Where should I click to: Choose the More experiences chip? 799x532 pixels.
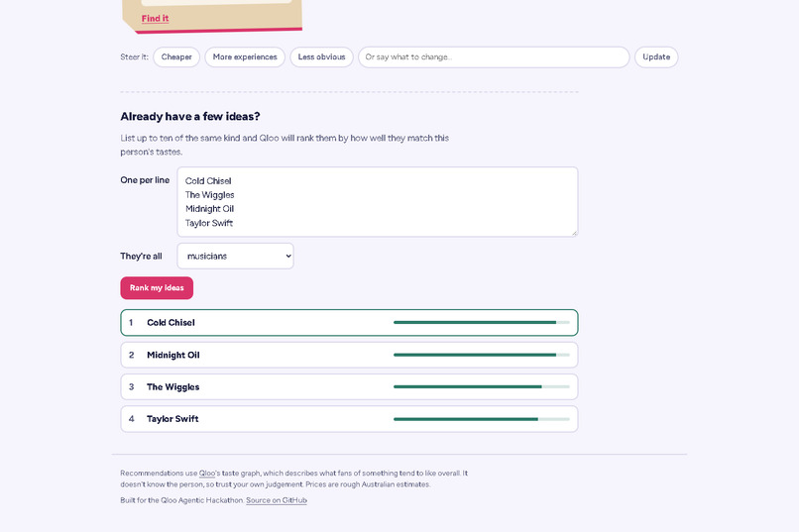tap(245, 57)
